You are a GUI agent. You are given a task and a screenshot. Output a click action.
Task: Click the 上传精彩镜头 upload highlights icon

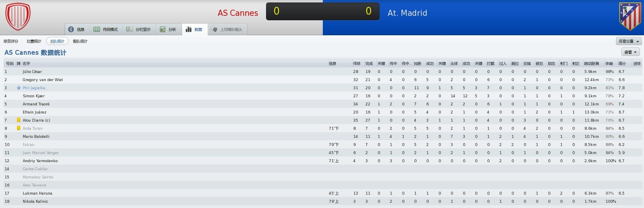215,29
